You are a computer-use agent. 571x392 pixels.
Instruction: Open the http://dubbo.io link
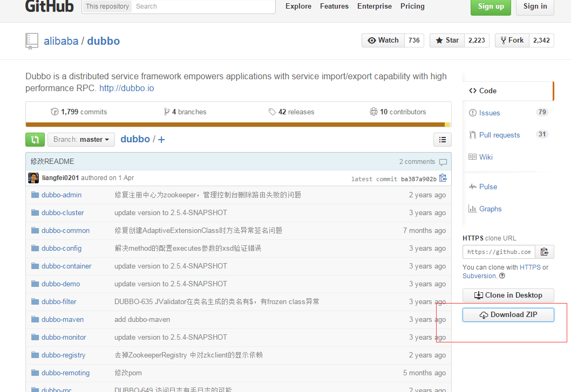click(127, 88)
